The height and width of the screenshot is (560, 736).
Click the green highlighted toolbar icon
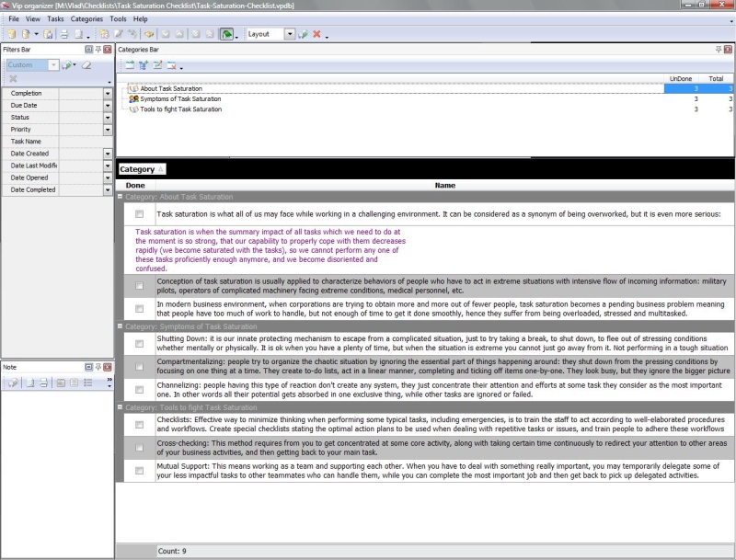tap(226, 34)
